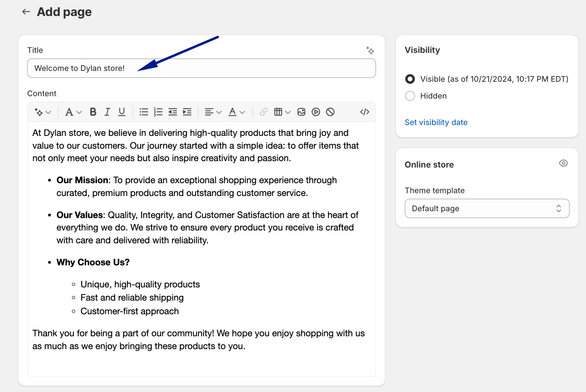Viewport: 586px width, 392px height.
Task: Click the clear formatting icon
Action: click(x=330, y=112)
